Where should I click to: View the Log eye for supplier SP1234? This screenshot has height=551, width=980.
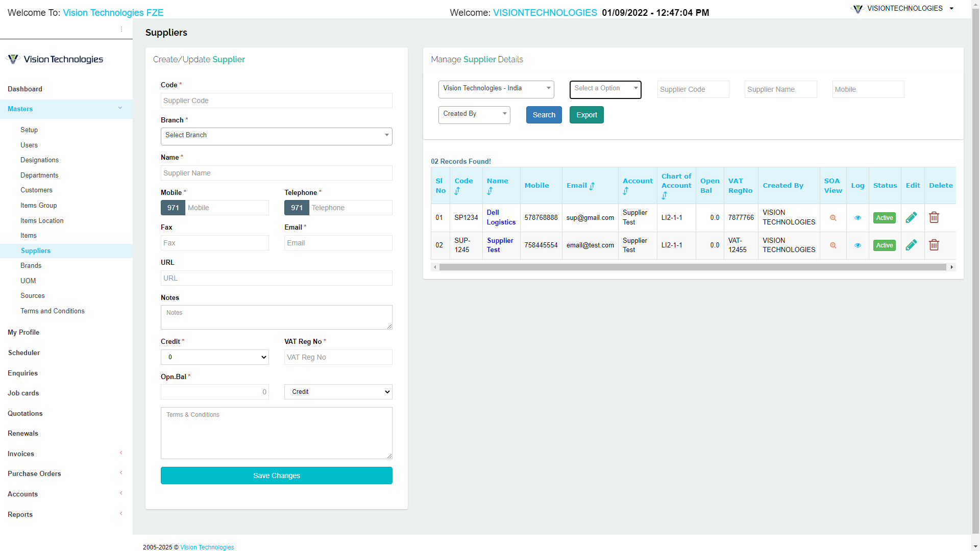858,217
